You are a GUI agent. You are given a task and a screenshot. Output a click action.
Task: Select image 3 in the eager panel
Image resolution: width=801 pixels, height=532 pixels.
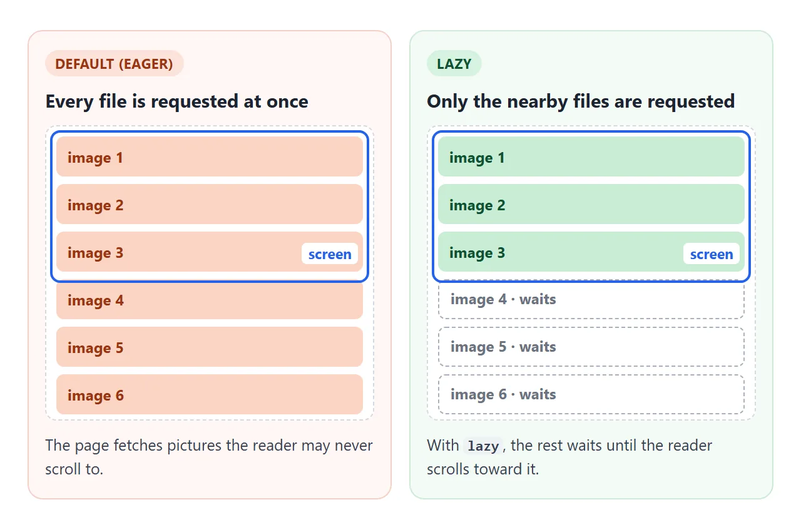click(x=210, y=252)
